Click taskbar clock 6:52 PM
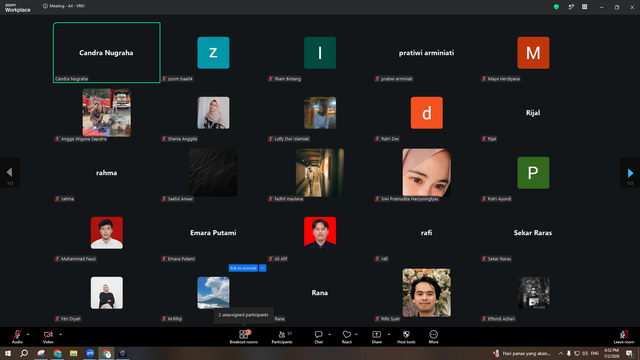 [611, 353]
